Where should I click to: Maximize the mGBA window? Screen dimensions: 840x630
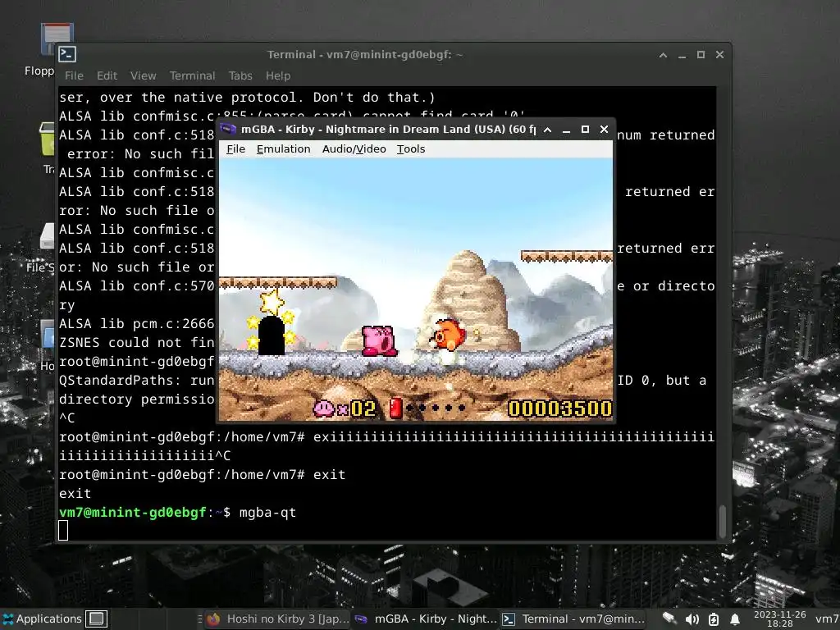tap(585, 130)
